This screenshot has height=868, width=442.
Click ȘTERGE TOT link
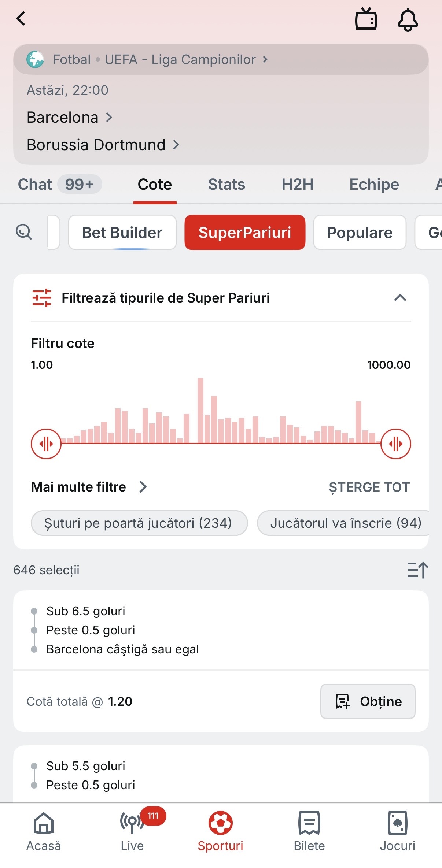tap(369, 487)
